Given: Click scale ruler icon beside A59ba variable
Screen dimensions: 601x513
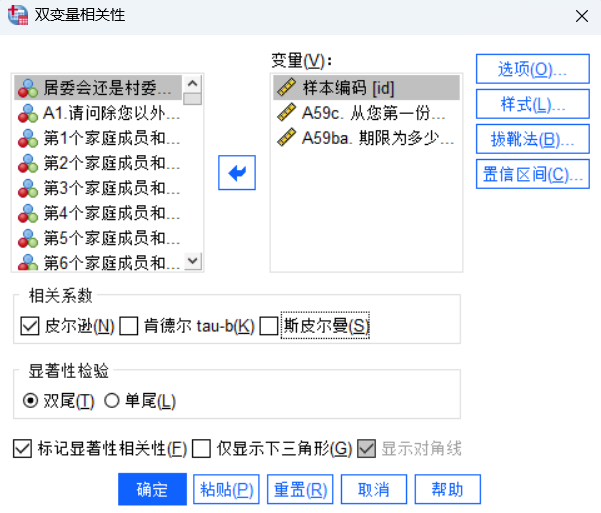Looking at the screenshot, I should (287, 137).
